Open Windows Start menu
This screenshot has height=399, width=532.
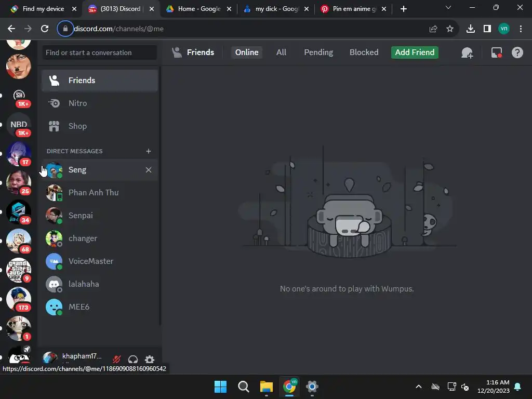[220, 387]
